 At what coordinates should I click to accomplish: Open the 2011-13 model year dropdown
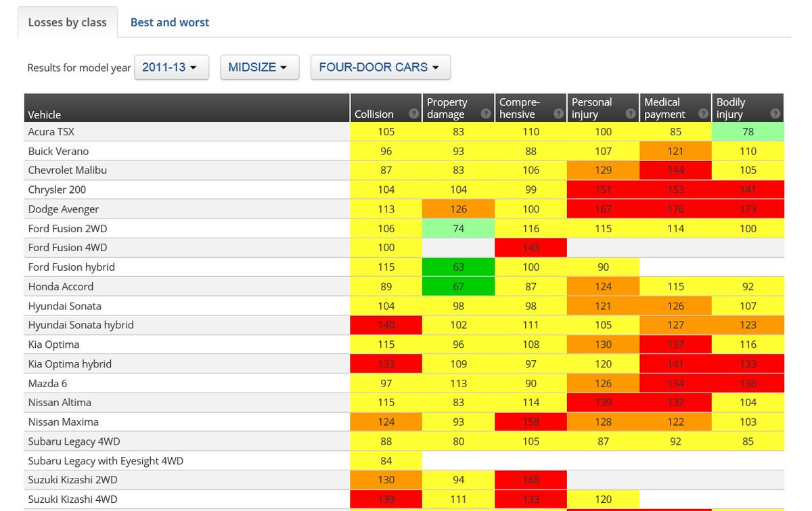172,68
